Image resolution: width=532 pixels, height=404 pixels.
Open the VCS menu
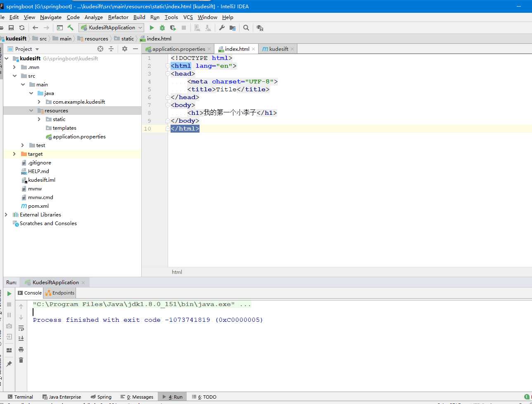(x=188, y=17)
